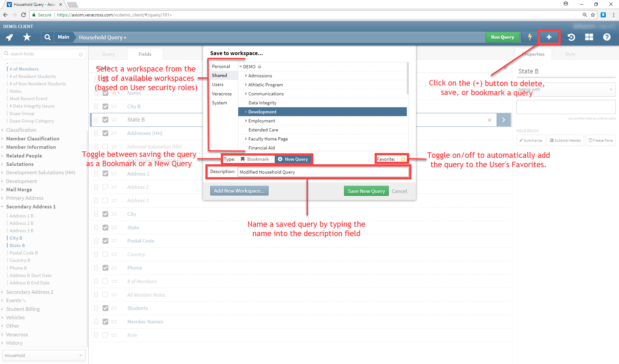Expand the Faculty Home Page workspace
Viewport: 619px width, 364px height.
coord(246,139)
